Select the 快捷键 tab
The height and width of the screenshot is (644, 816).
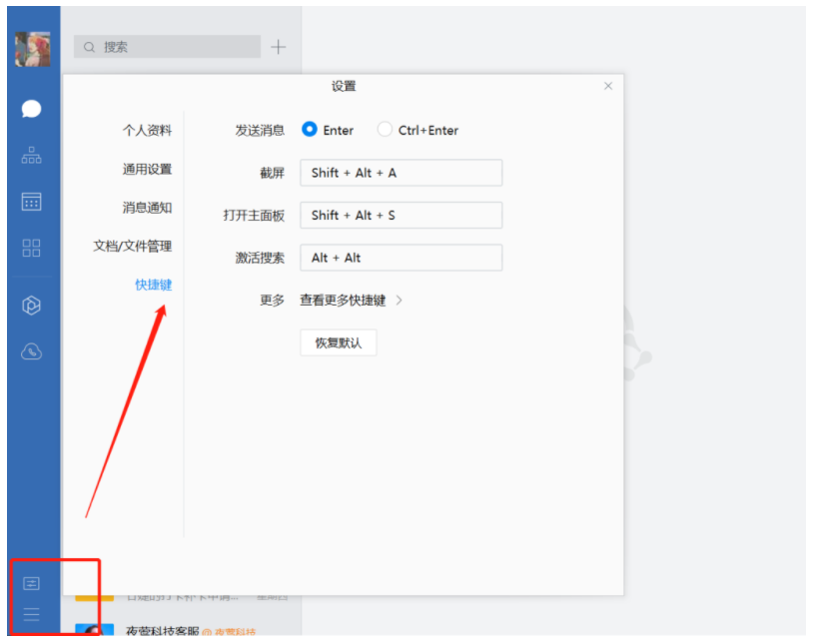coord(154,285)
